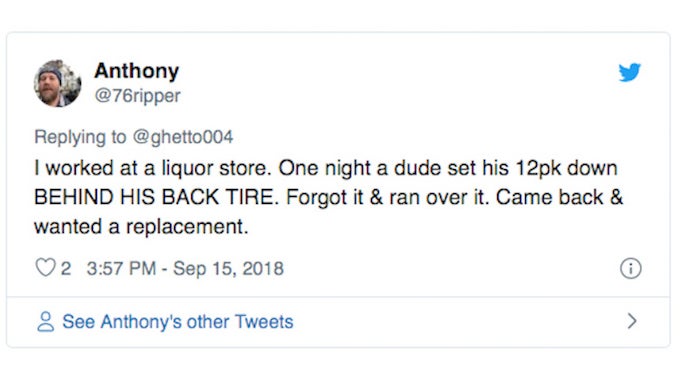Viewport: 683px width, 385px height.
Task: See Anthony's other Tweets link
Action: 178,322
